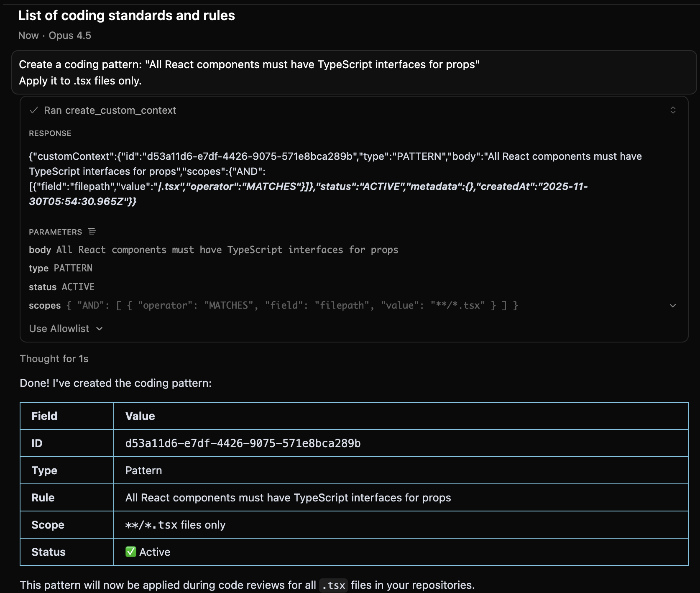Click the status ACTIVE parameter value

(x=78, y=287)
